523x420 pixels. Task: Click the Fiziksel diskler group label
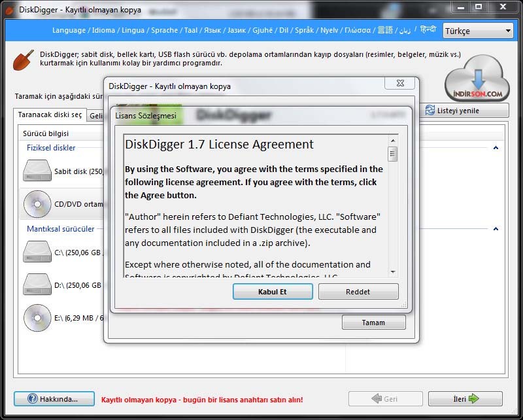(51, 148)
